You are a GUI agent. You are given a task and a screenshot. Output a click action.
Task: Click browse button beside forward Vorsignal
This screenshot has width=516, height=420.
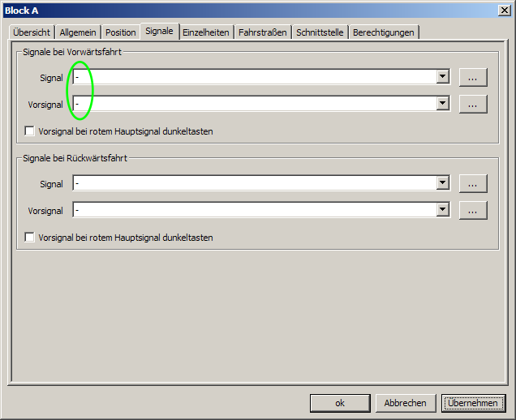coord(473,104)
